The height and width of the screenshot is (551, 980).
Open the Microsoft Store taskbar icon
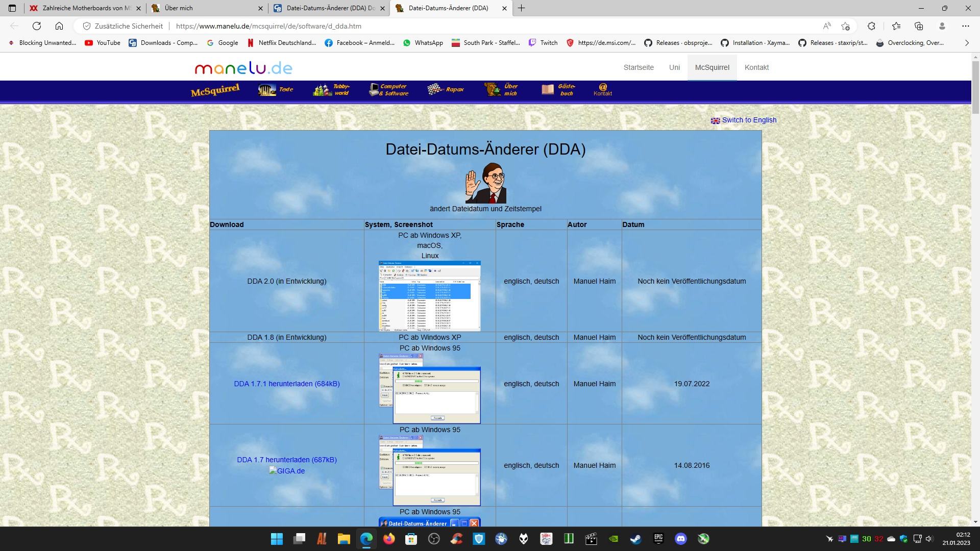tap(411, 539)
